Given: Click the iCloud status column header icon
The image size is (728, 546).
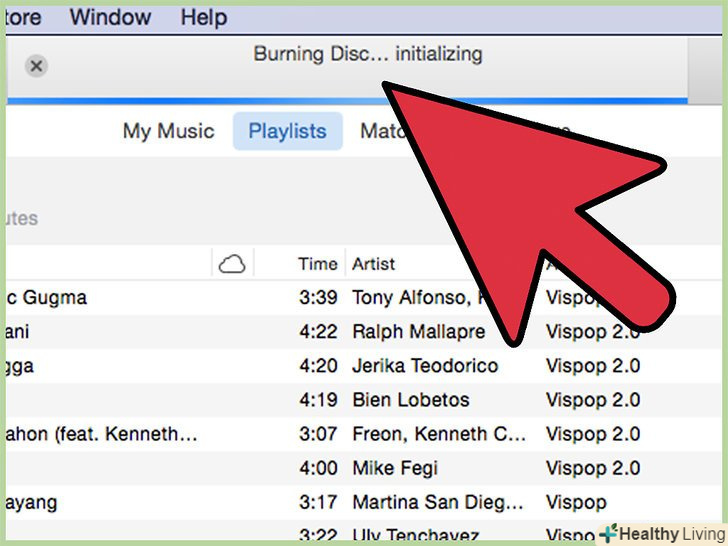Looking at the screenshot, I should [232, 264].
